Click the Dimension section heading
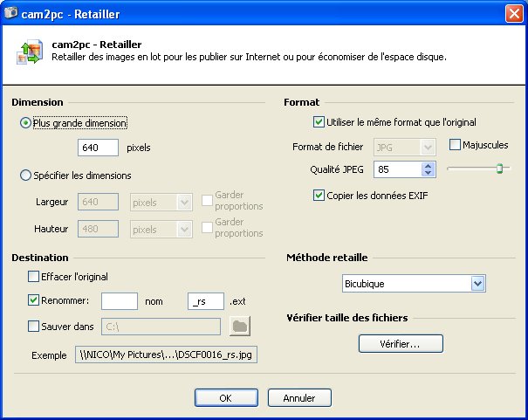The width and height of the screenshot is (528, 420). click(38, 102)
